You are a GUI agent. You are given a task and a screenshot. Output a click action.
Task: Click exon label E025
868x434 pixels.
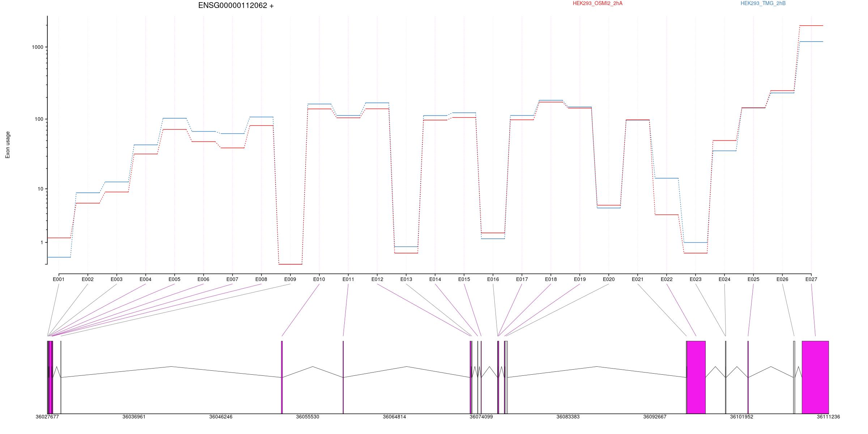[753, 279]
